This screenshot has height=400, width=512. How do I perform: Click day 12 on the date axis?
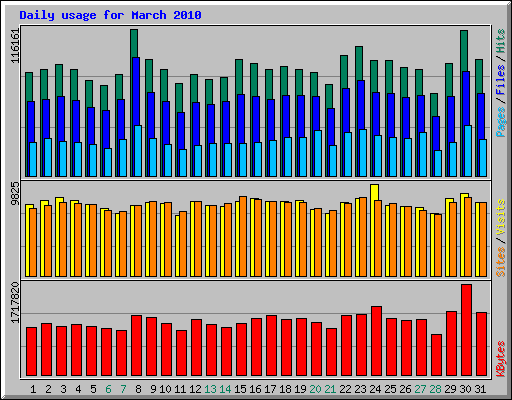[195, 389]
